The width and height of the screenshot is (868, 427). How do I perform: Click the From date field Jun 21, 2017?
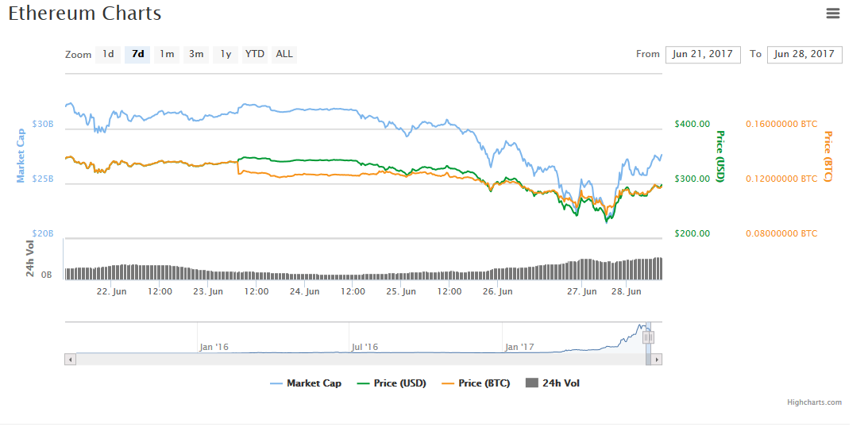(703, 54)
